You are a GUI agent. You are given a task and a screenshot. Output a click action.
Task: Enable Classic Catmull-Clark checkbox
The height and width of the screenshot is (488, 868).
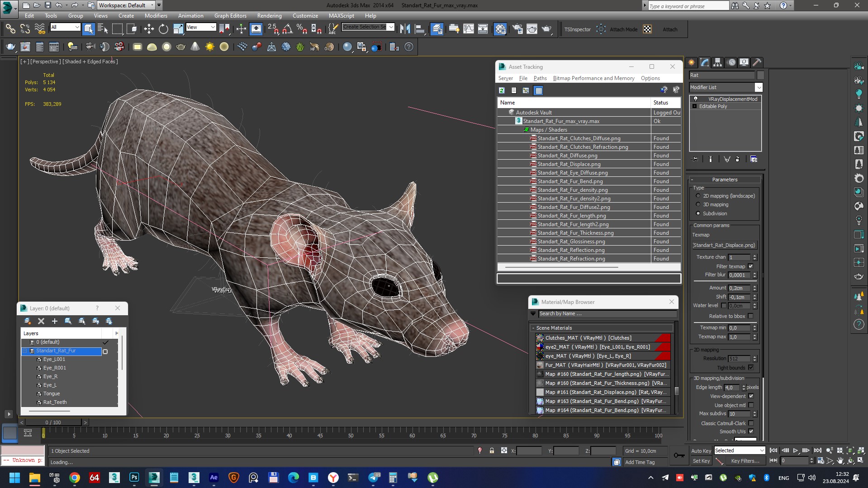click(x=751, y=423)
